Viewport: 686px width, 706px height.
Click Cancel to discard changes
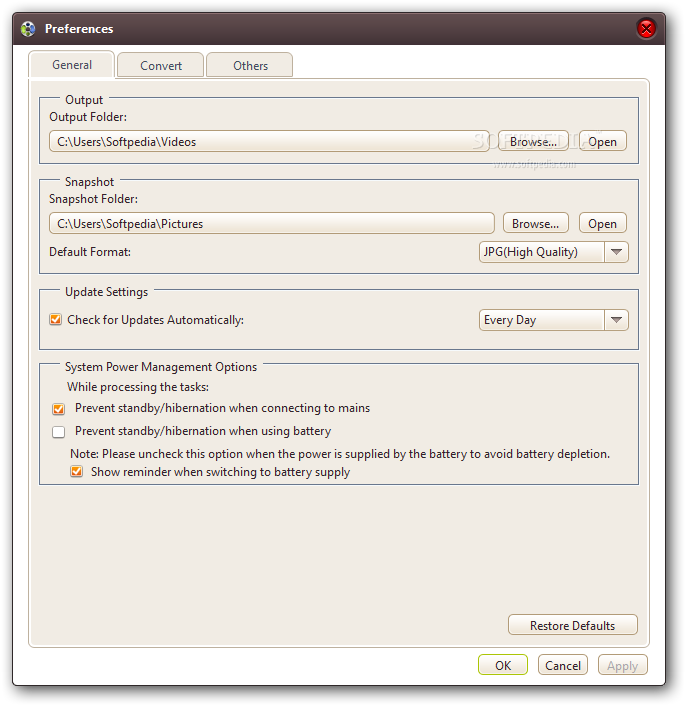(x=563, y=665)
